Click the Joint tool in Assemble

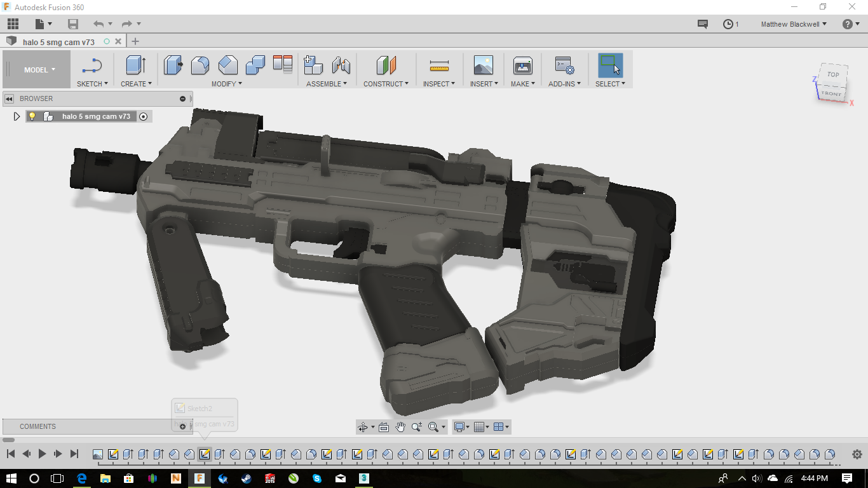341,65
